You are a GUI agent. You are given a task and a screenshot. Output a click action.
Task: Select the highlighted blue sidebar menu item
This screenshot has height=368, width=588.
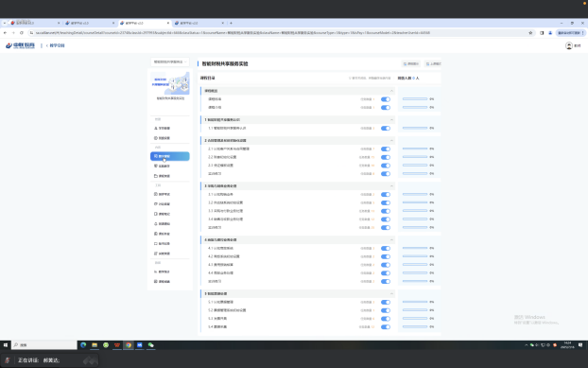tap(170, 156)
